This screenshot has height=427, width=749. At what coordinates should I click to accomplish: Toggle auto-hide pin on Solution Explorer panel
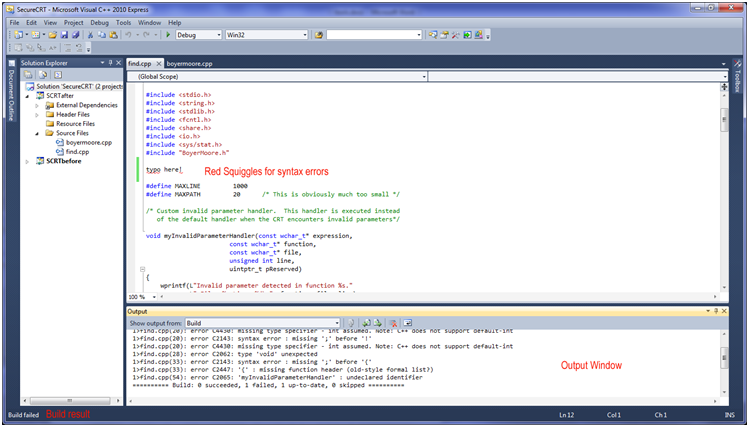tap(110, 63)
